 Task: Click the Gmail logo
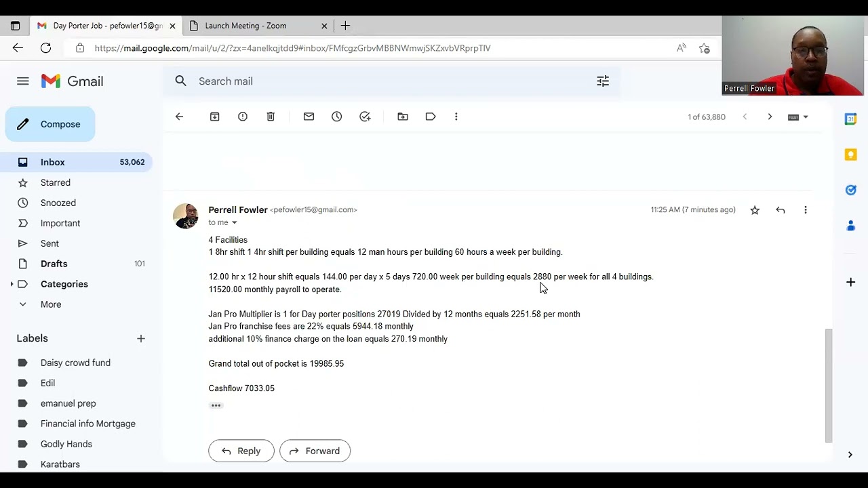click(73, 81)
